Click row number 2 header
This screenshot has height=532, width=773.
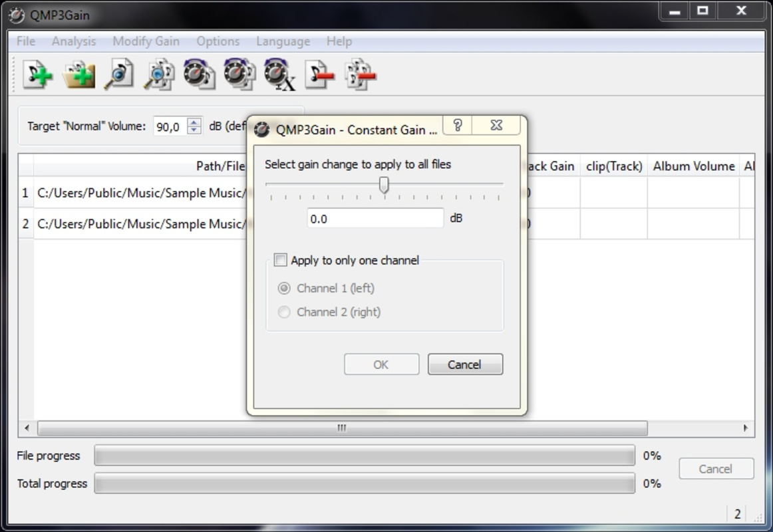tap(26, 223)
